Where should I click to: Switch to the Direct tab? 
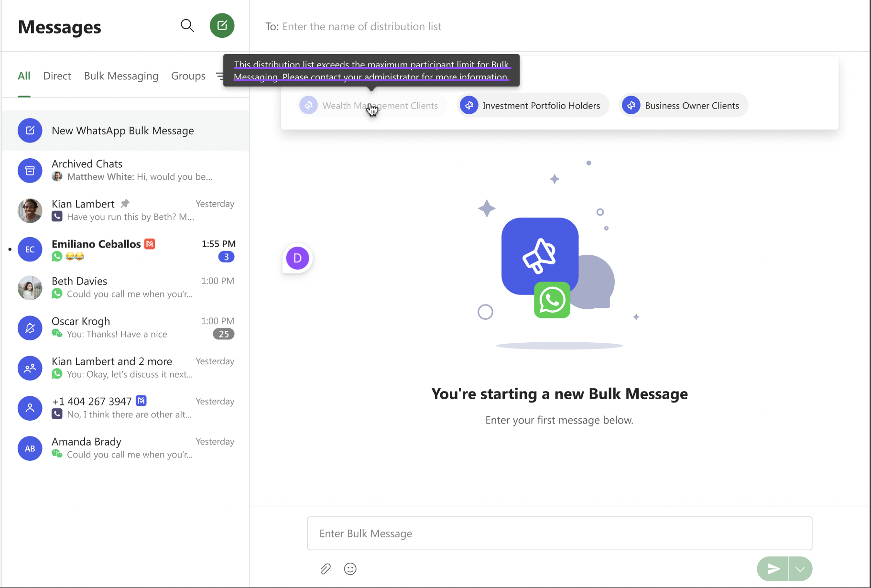point(57,76)
